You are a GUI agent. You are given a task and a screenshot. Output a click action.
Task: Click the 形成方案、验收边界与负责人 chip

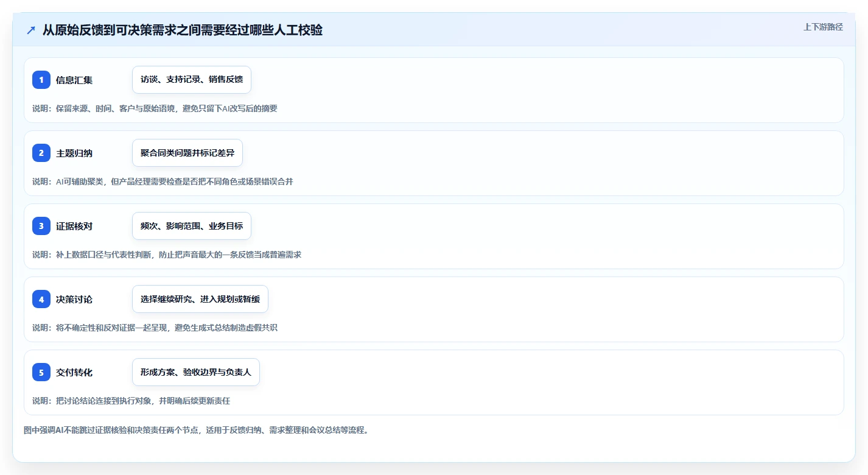pos(196,372)
